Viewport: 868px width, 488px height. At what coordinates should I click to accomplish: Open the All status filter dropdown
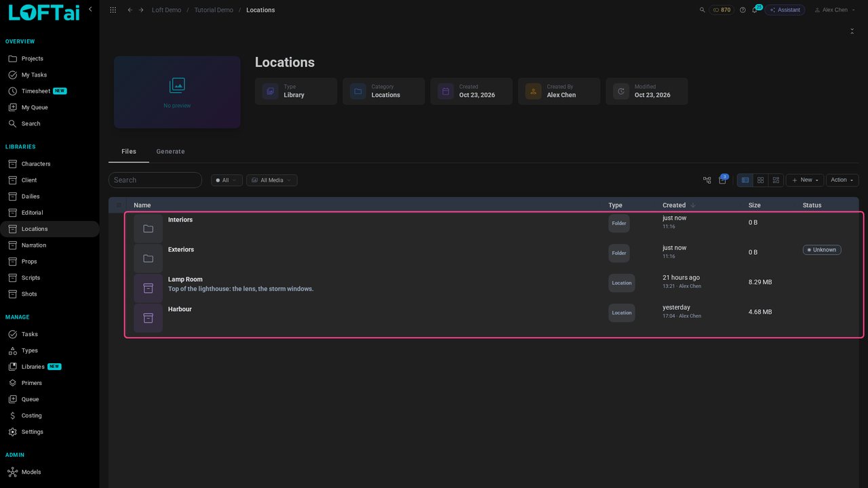pos(226,180)
